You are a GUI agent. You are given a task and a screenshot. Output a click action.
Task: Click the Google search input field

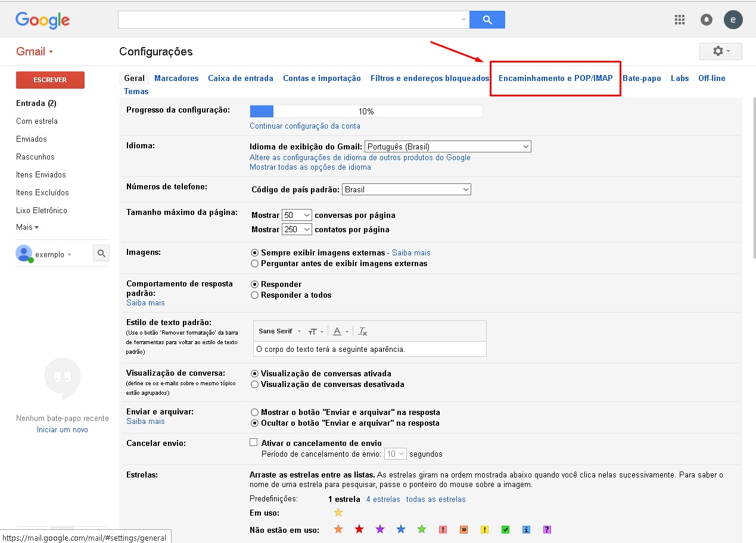[294, 20]
